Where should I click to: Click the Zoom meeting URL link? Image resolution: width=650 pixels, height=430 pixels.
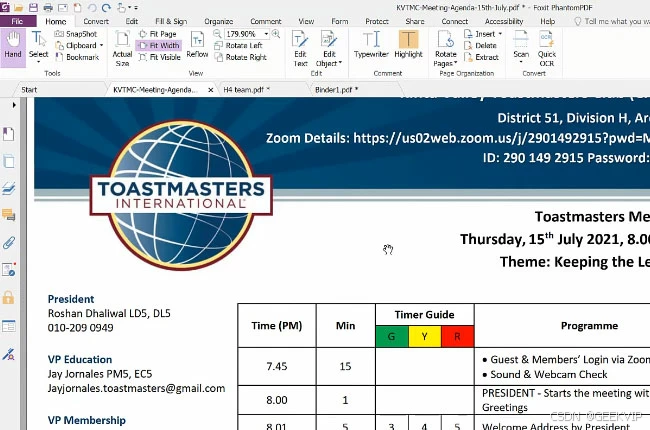coord(502,138)
